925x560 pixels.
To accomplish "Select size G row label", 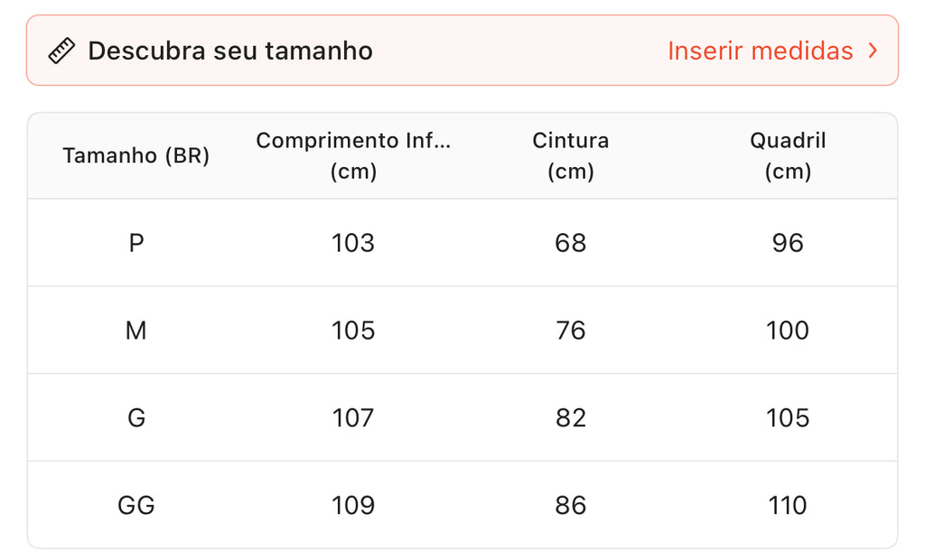I will click(136, 418).
